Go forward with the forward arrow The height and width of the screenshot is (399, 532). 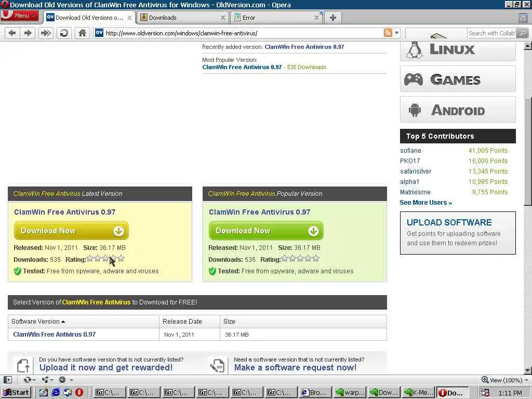pos(28,33)
